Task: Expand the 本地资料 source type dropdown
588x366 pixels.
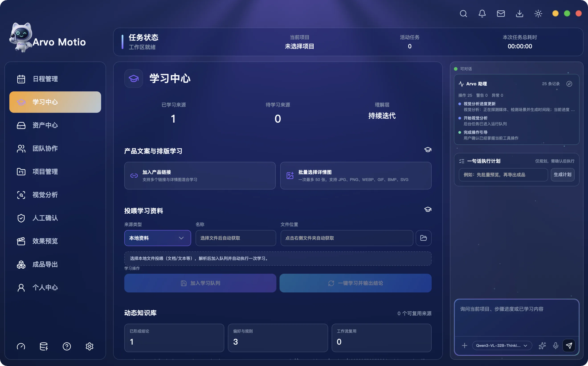Action: click(157, 238)
